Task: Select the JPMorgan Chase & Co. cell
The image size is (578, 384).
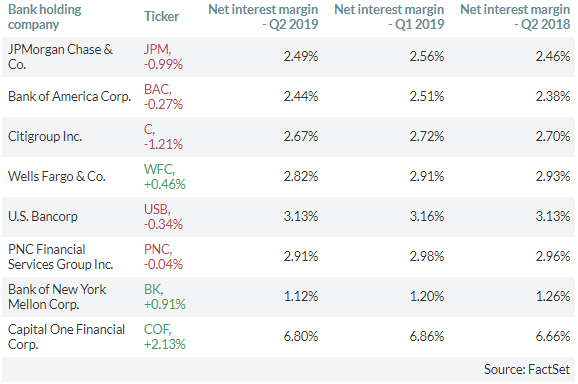Action: 60,57
